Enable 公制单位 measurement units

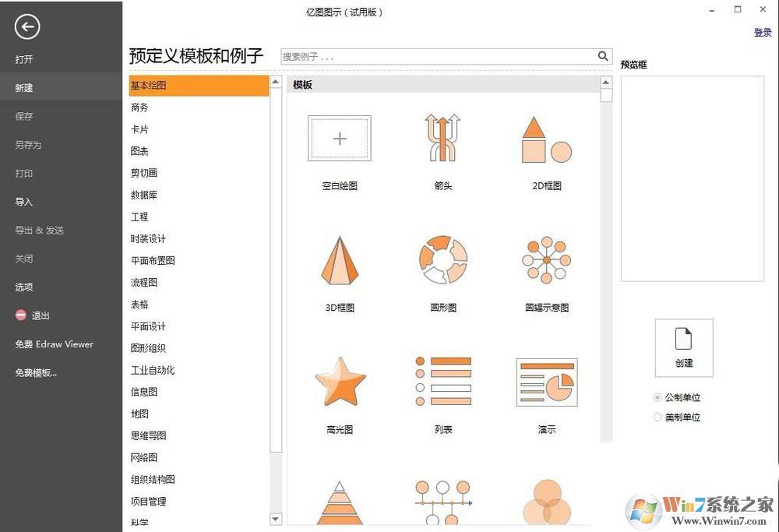click(657, 397)
